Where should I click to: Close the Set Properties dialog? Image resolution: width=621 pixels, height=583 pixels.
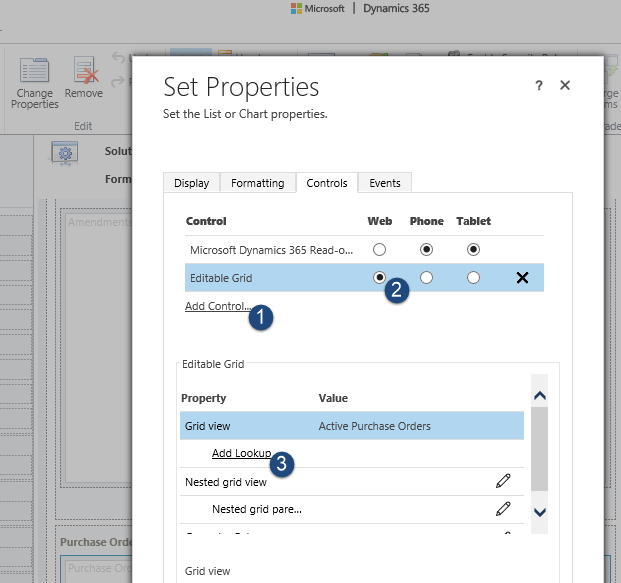(x=565, y=85)
